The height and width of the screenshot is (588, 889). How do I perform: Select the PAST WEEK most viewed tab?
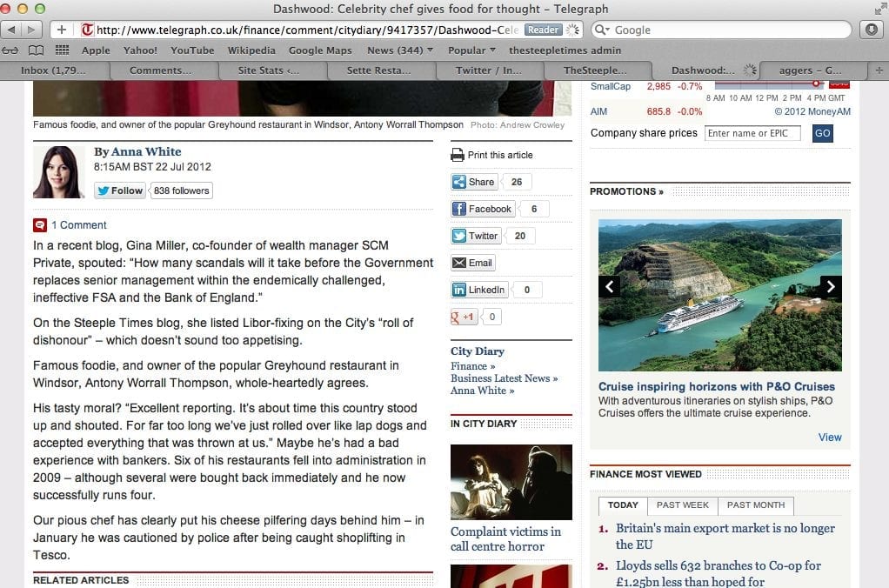682,505
